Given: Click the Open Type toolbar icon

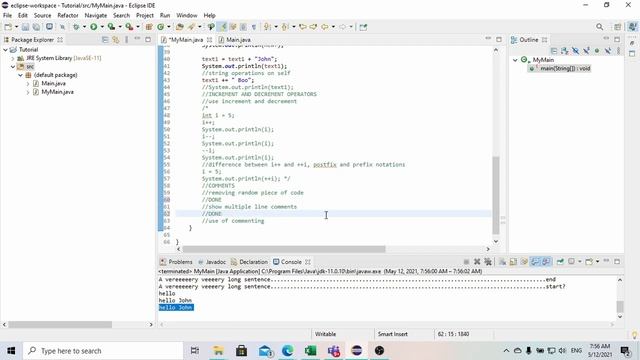Looking at the screenshot, I should click(180, 27).
